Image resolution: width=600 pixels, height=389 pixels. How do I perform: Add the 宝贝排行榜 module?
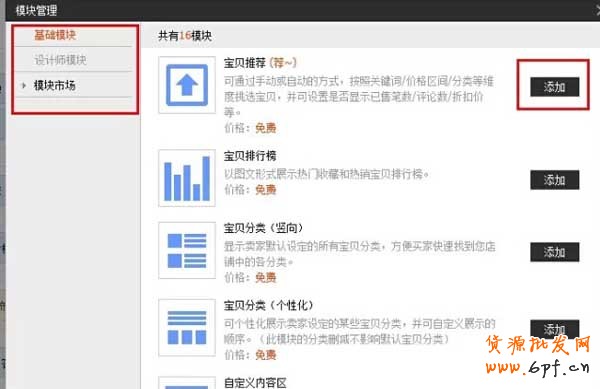[x=554, y=180]
